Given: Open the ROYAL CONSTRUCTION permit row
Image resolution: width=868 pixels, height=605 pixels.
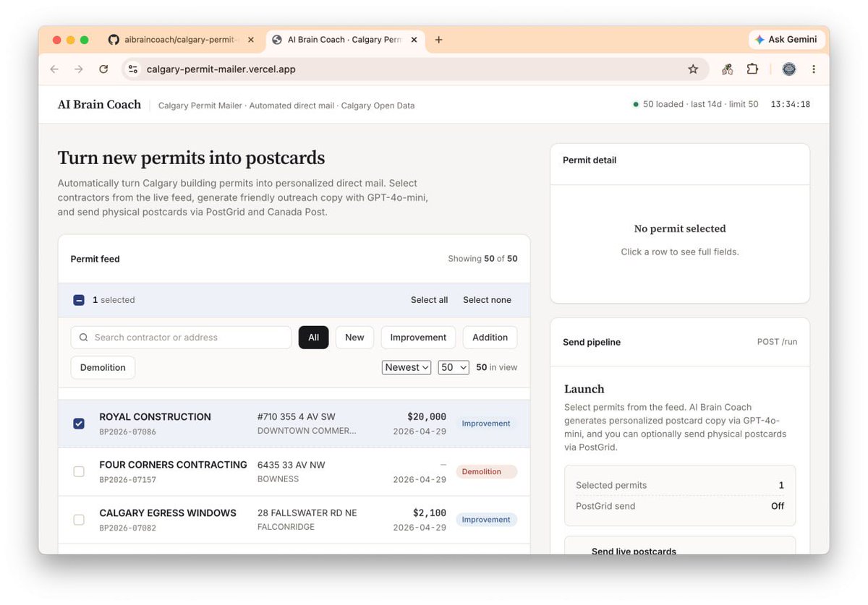Looking at the screenshot, I should click(294, 424).
